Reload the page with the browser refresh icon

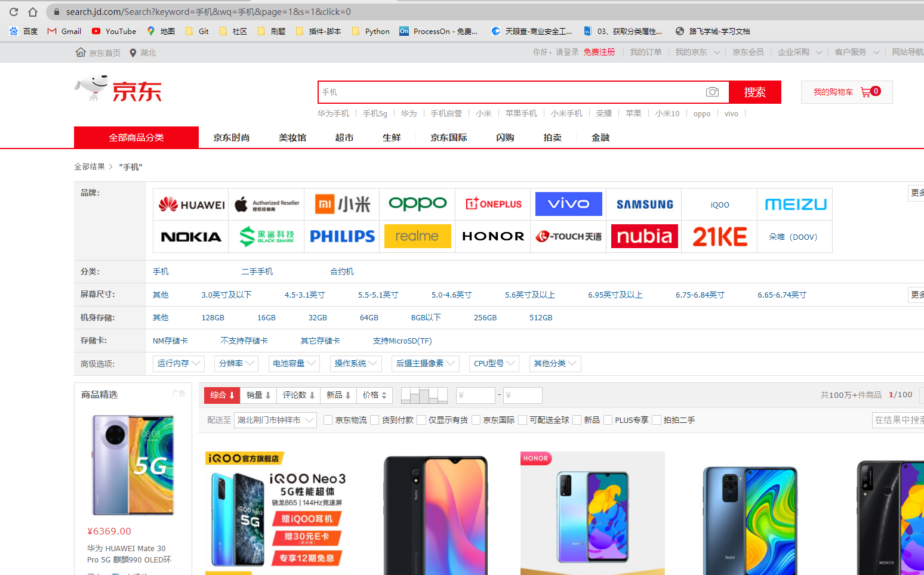[14, 11]
